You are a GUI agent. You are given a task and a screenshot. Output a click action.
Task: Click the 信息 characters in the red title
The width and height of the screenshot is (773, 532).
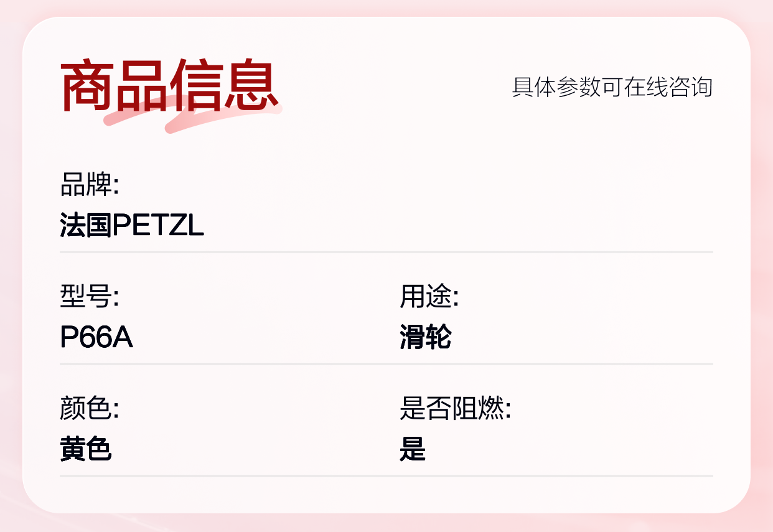coord(223,85)
